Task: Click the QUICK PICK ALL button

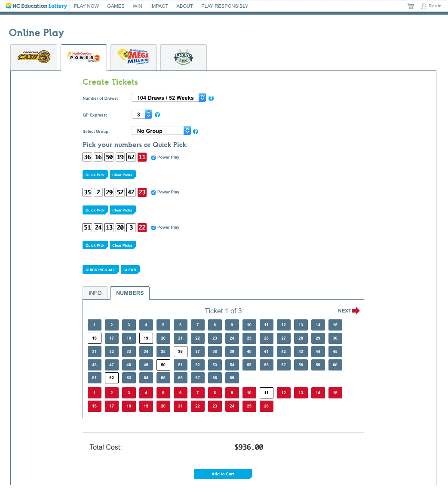Action: (101, 270)
